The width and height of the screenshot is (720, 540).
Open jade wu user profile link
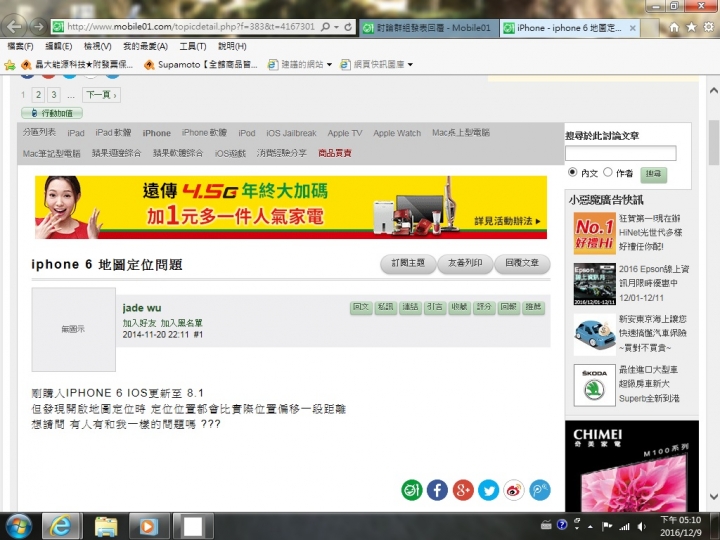pyautogui.click(x=142, y=308)
